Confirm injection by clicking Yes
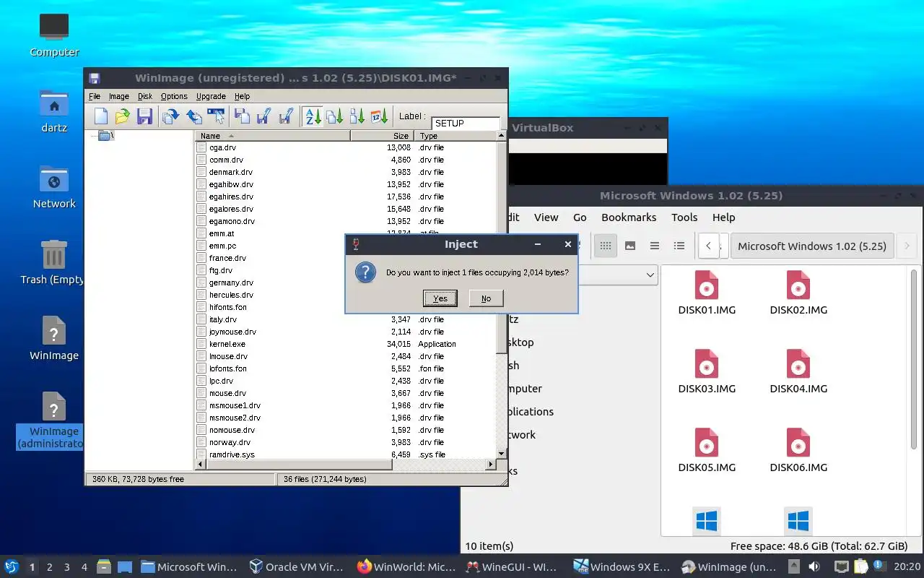 coord(440,298)
